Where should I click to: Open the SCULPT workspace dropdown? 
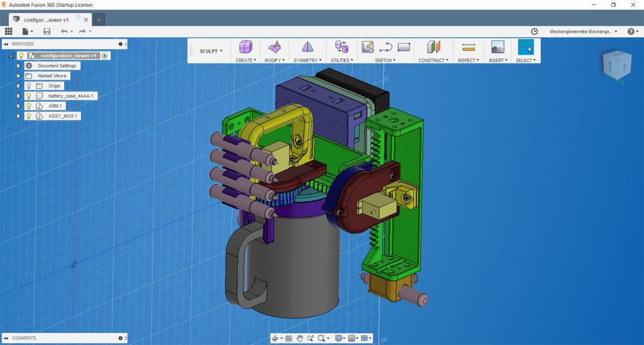(x=211, y=51)
